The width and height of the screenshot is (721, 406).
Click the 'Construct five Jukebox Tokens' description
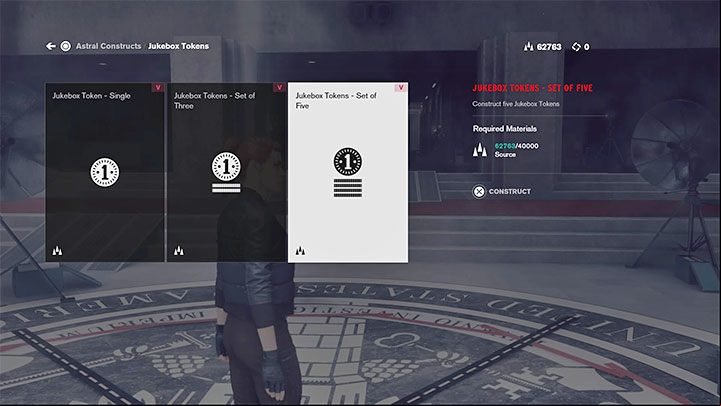(516, 104)
